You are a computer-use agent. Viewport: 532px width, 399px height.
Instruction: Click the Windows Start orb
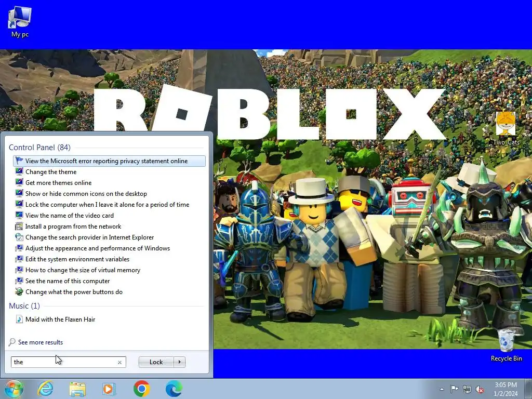14,389
